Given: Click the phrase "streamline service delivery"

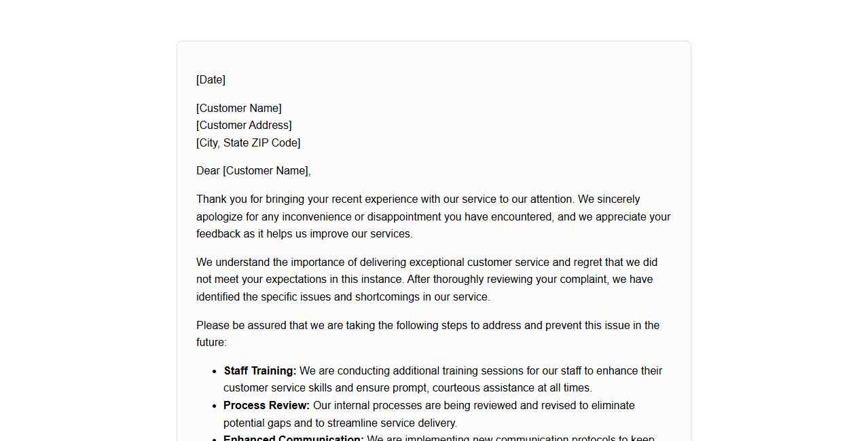Looking at the screenshot, I should 392,423.
